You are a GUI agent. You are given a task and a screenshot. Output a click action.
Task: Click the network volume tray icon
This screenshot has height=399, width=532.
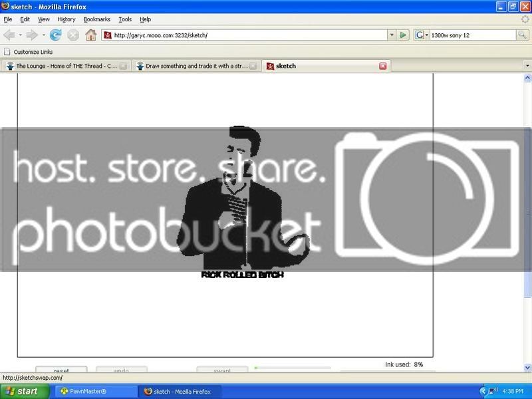pos(493,392)
